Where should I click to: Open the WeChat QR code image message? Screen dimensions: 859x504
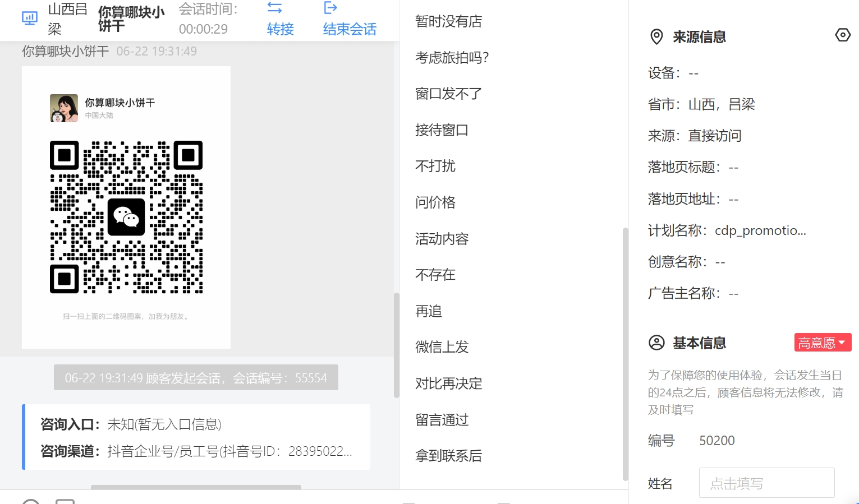tap(126, 207)
